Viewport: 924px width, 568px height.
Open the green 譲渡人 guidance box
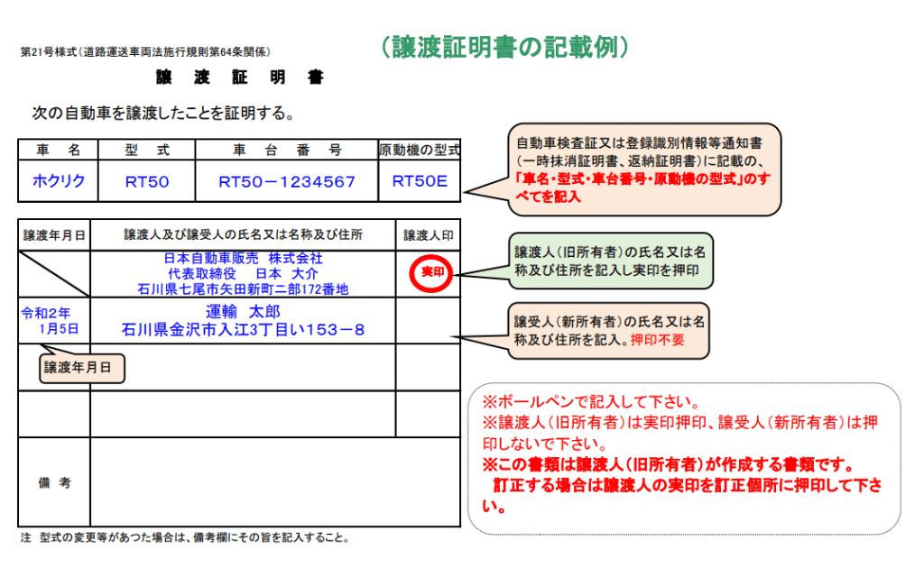[609, 261]
